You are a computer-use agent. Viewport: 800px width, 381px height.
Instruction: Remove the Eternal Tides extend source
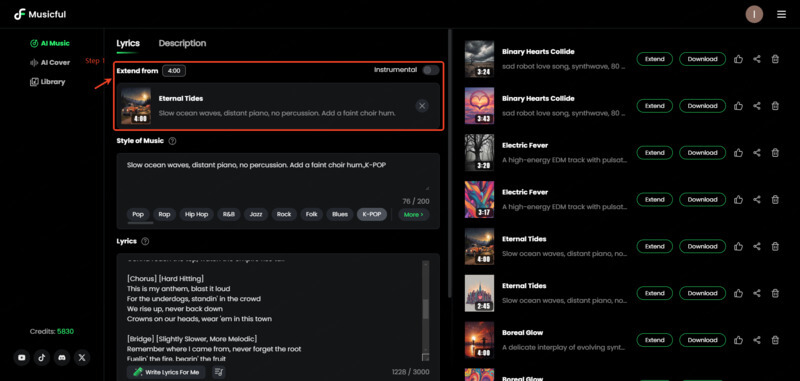421,106
